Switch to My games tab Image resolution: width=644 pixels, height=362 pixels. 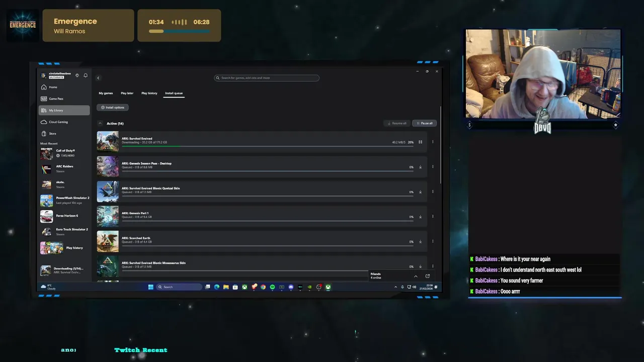point(106,93)
